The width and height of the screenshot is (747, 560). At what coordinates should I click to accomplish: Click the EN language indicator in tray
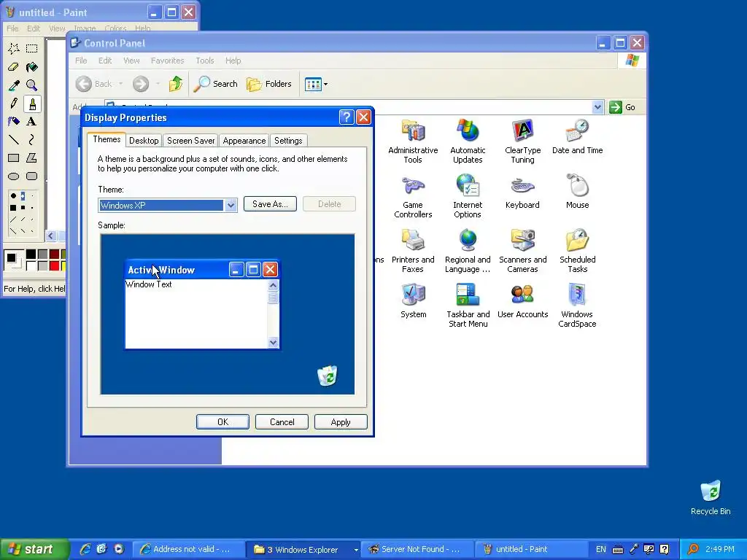pos(601,549)
